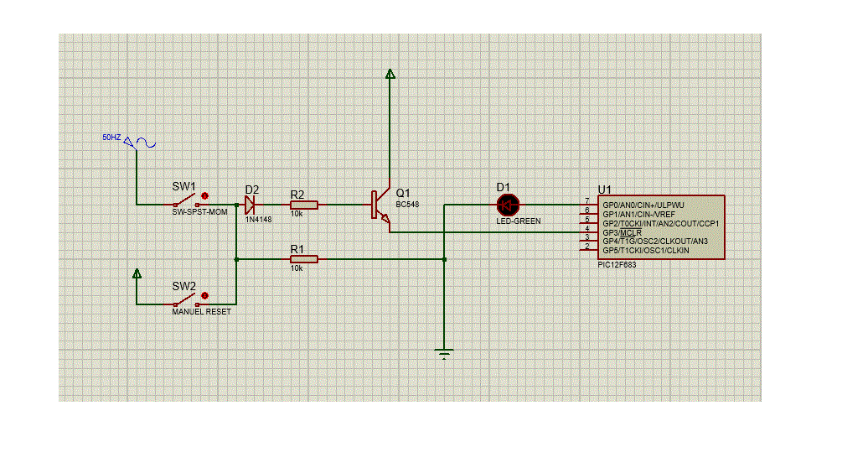Click the D2 reference label

252,190
